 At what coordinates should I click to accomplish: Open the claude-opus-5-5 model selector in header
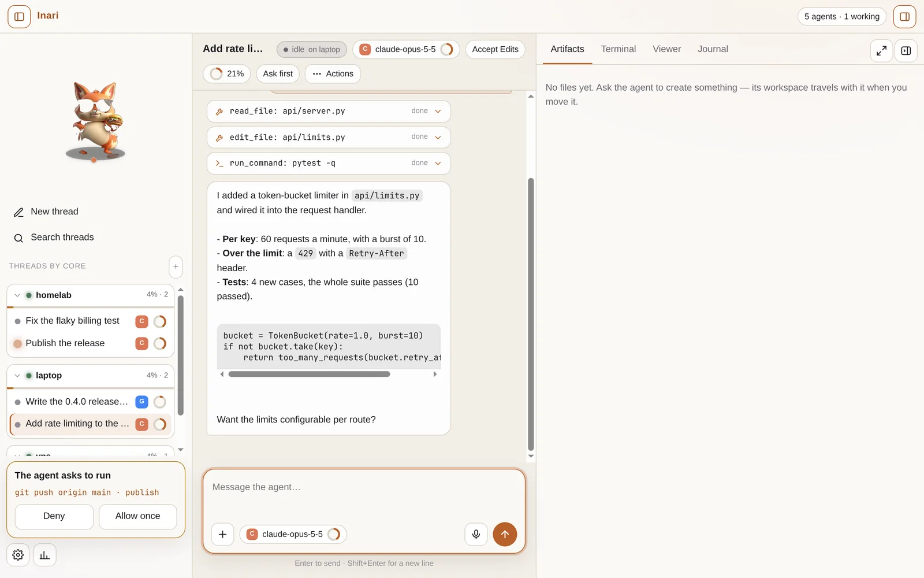tap(406, 49)
